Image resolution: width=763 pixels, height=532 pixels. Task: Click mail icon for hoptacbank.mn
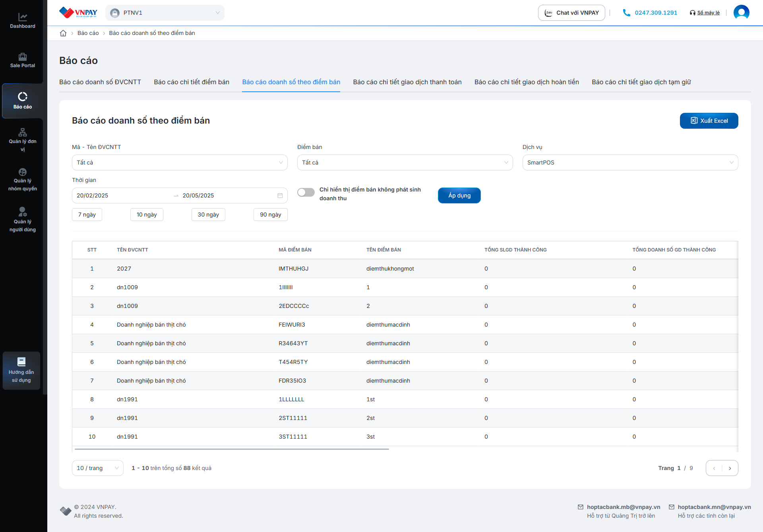point(672,507)
